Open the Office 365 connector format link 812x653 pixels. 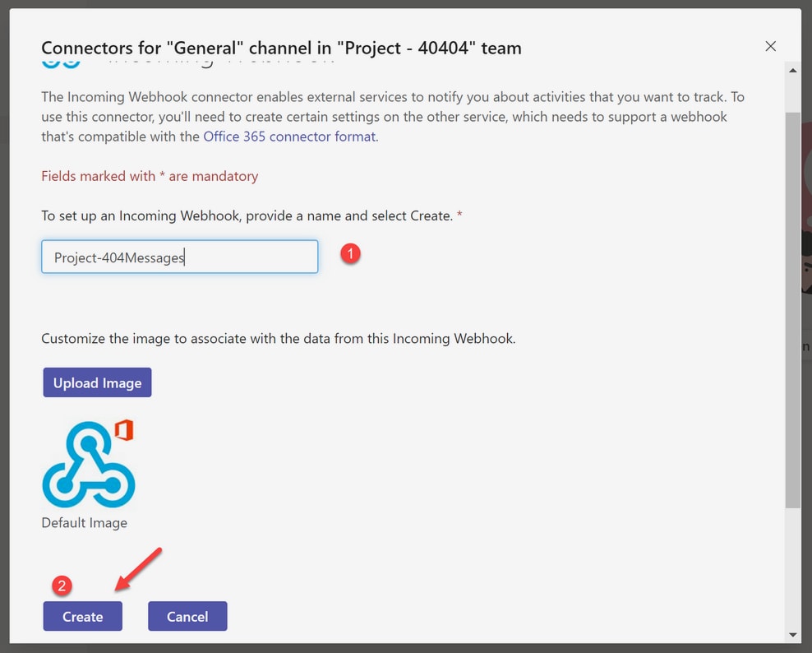click(x=289, y=137)
